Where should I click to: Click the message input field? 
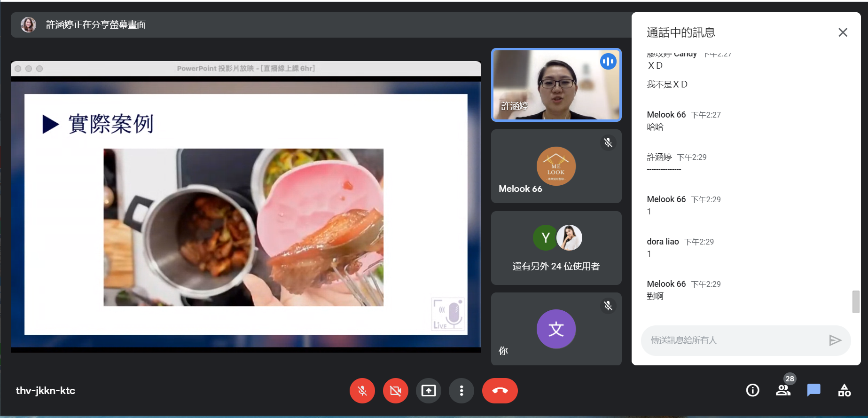[x=733, y=340]
